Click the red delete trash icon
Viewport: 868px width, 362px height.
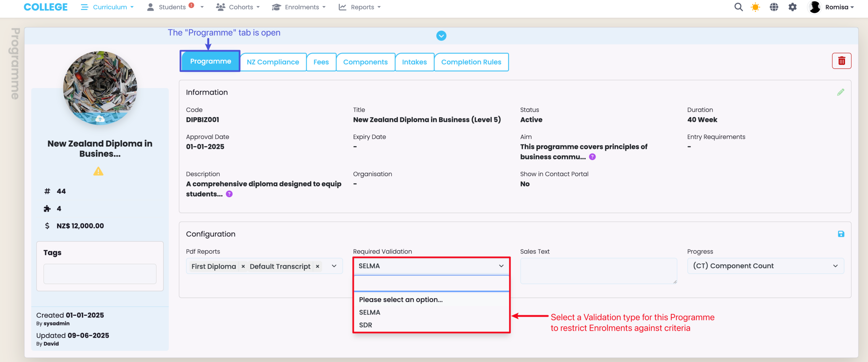pyautogui.click(x=841, y=61)
